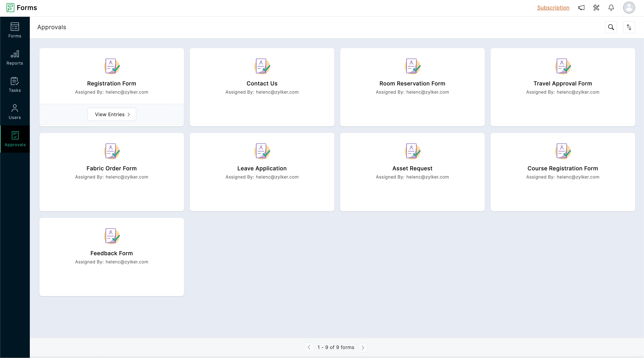
Task: Click the search magnifier icon
Action: click(611, 27)
